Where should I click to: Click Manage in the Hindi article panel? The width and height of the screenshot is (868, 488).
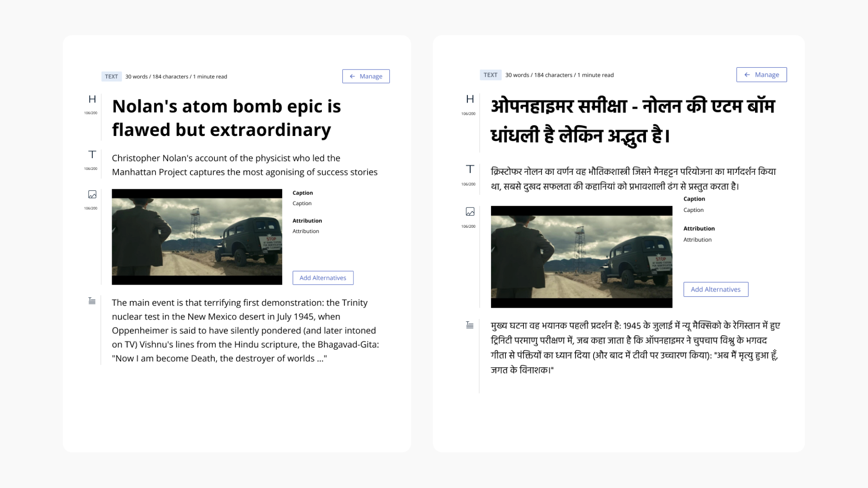(761, 75)
